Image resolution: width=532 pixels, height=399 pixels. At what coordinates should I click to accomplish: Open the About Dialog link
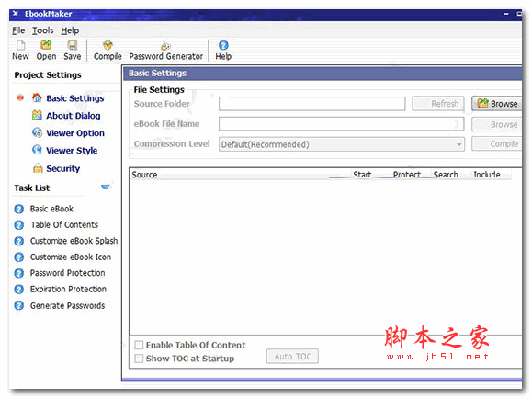(74, 116)
